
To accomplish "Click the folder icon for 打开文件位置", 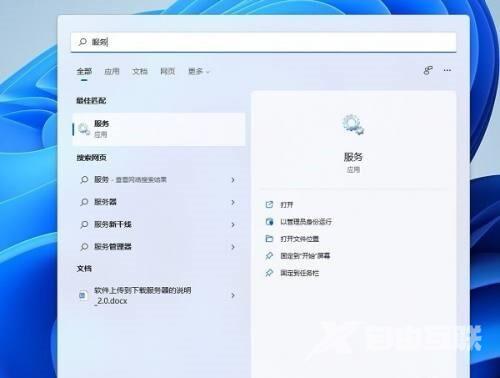I will (269, 238).
